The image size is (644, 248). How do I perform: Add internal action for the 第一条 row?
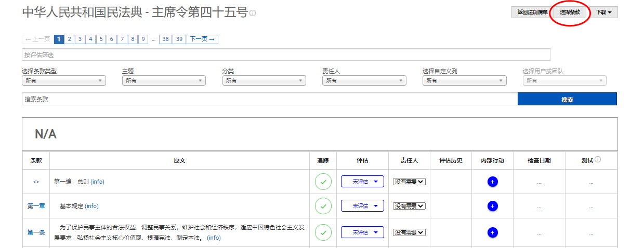click(x=493, y=232)
